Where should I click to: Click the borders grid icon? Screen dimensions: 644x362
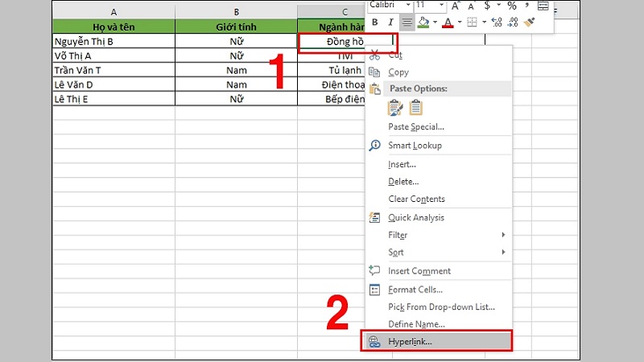(x=473, y=23)
